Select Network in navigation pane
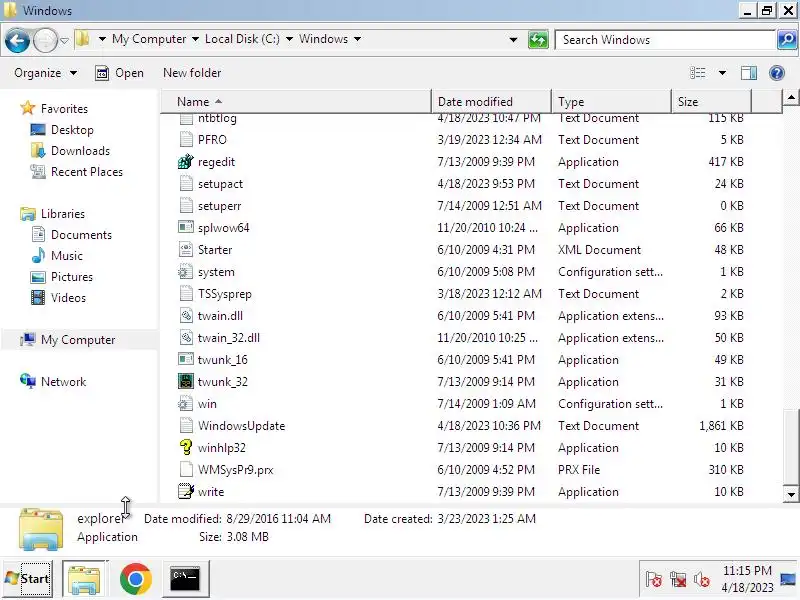Screen dimensions: 800x600 click(63, 382)
